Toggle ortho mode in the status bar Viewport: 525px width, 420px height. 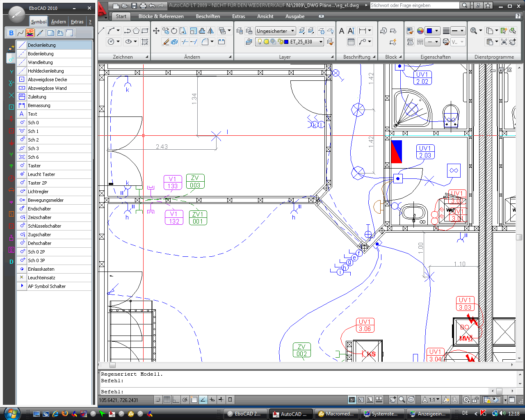pos(176,399)
